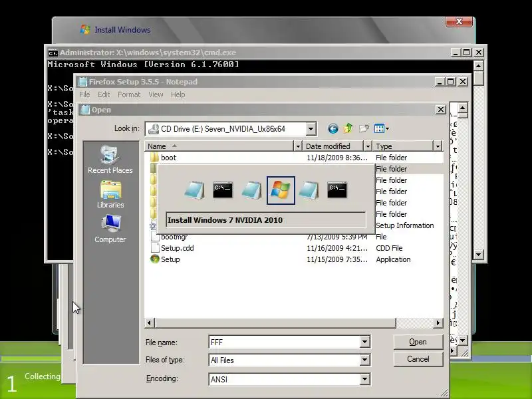
Task: Click Notepad vertical scrollbar down arrow
Action: click(462, 340)
